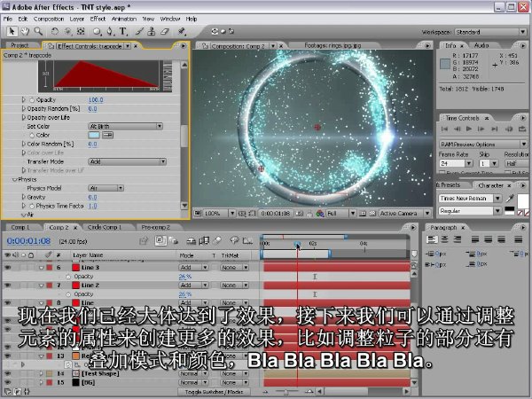Screen dimensions: 532x399
Task: Select the Type text tool
Action: (x=122, y=32)
